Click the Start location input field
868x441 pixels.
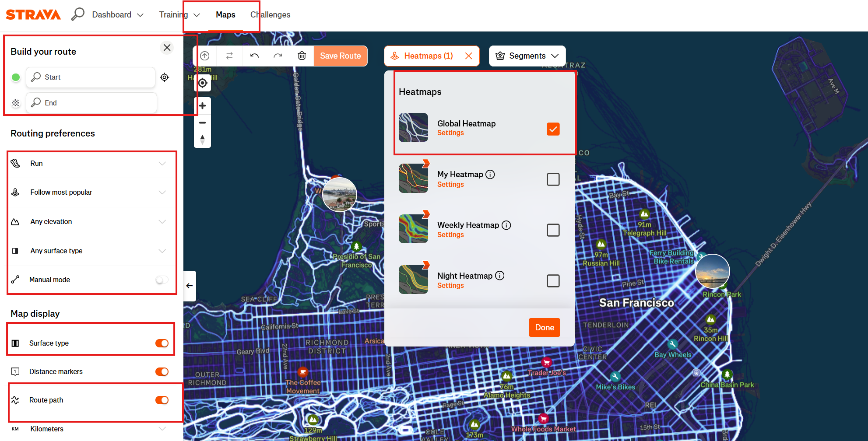(x=91, y=77)
